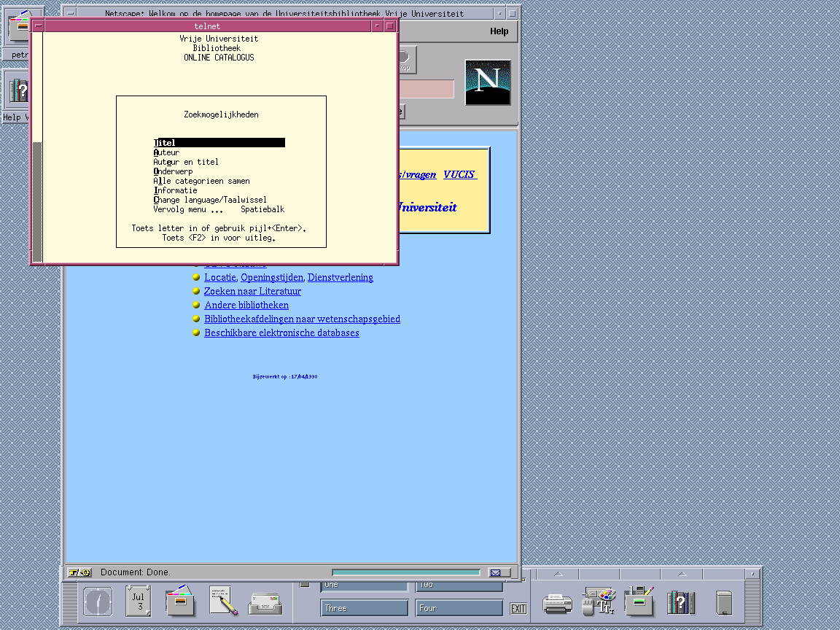This screenshot has height=630, width=840.
Task: Open the petr folder desktop icon
Action: click(17, 32)
